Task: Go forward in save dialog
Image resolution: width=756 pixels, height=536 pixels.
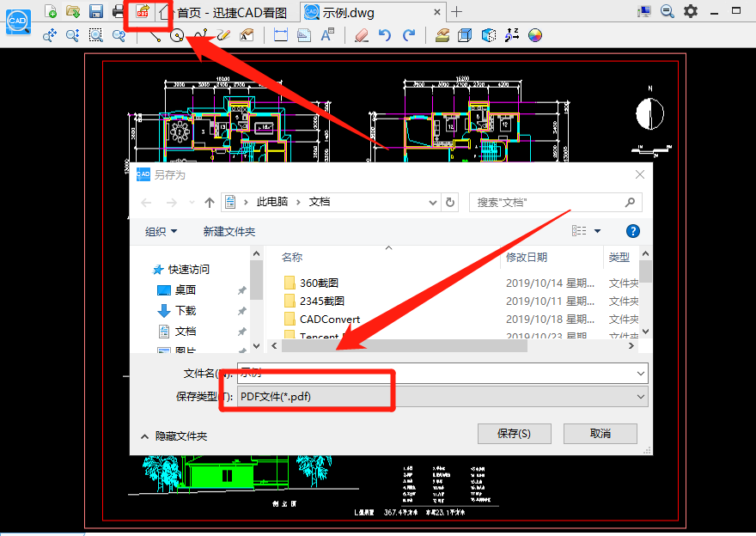Action: (171, 203)
